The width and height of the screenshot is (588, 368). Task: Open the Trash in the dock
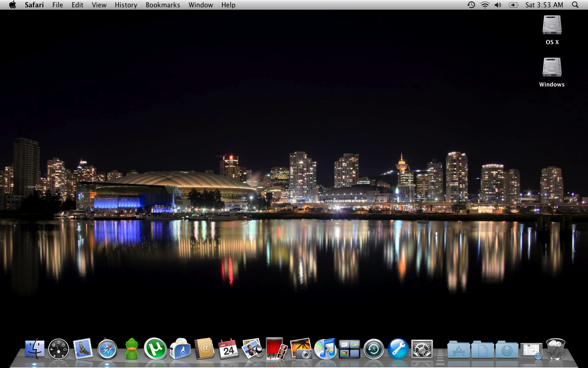coord(555,349)
